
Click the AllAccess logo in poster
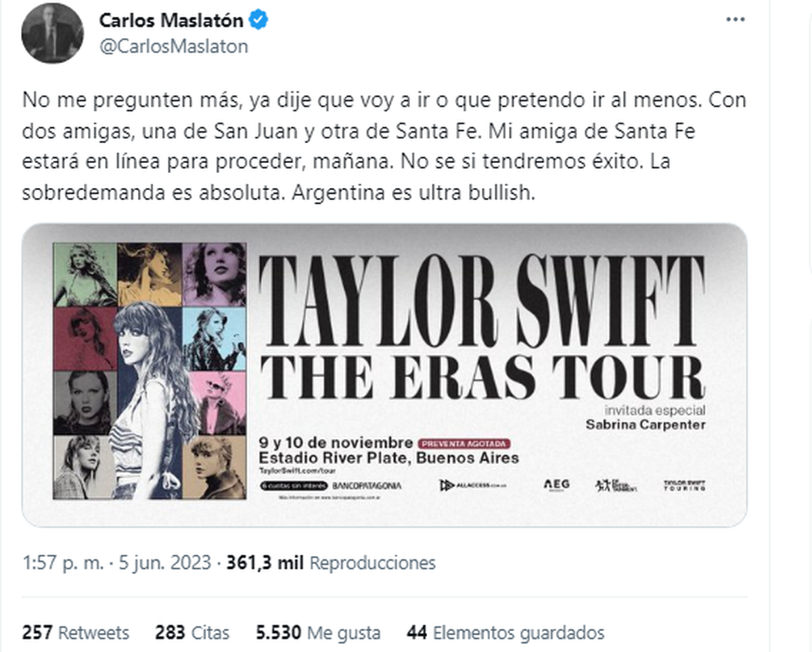click(473, 486)
